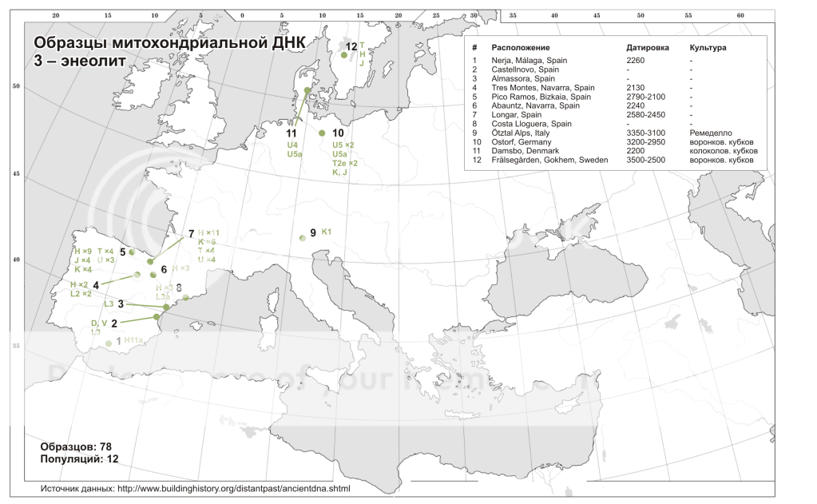This screenshot has width=817, height=504.
Task: Open the buildinghistory.org source data URL
Action: 233,488
